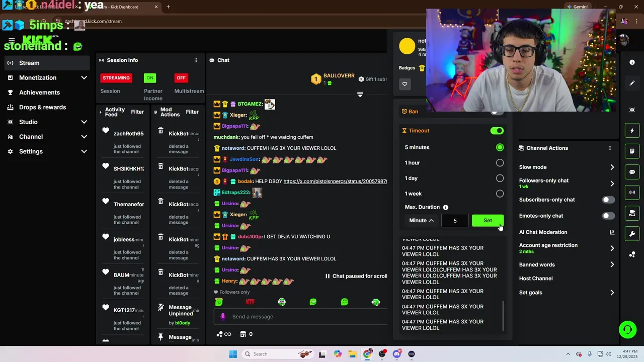Select the red KTF emote

tap(250, 302)
